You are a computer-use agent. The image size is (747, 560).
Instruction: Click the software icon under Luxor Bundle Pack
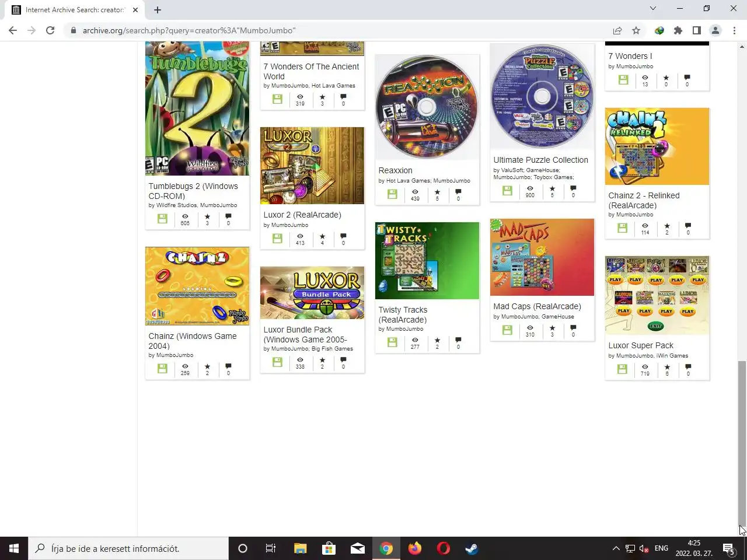pyautogui.click(x=277, y=362)
